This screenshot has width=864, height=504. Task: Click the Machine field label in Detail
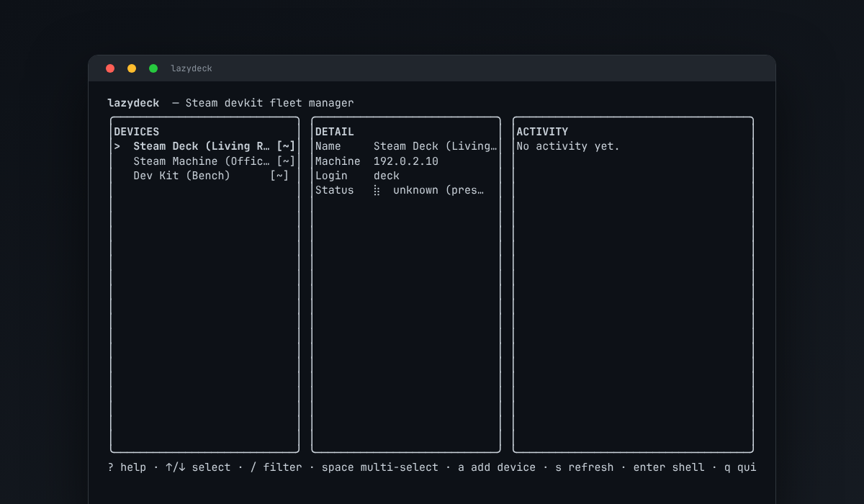338,161
